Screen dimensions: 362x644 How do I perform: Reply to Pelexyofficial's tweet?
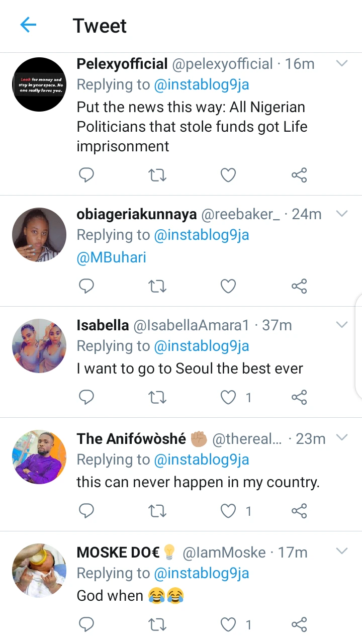(86, 175)
